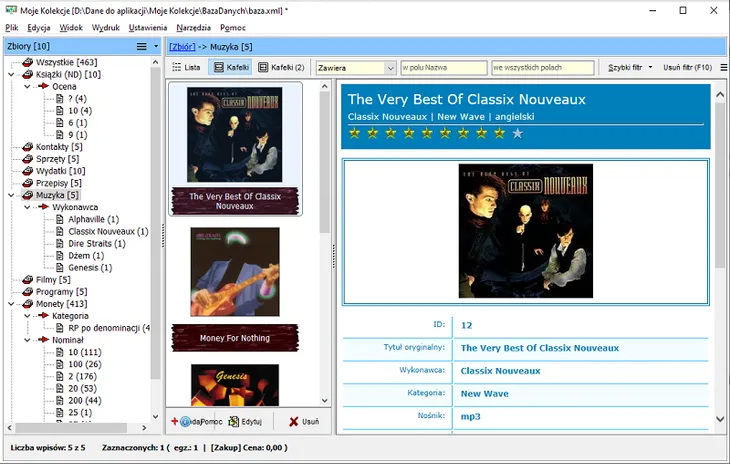Click the [Zbiór] breadcrumb link
Image resolution: width=730 pixels, height=464 pixels.
point(182,47)
